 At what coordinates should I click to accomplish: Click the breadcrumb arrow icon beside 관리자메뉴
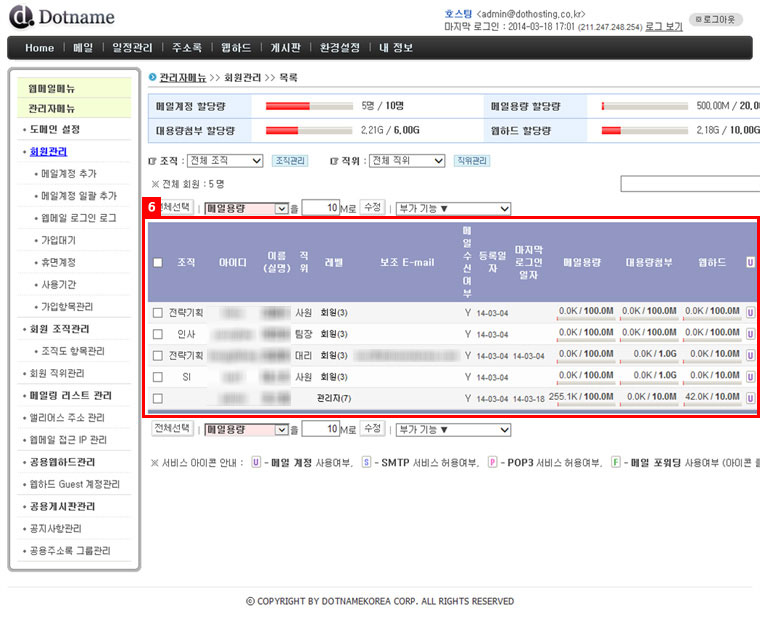[x=152, y=77]
